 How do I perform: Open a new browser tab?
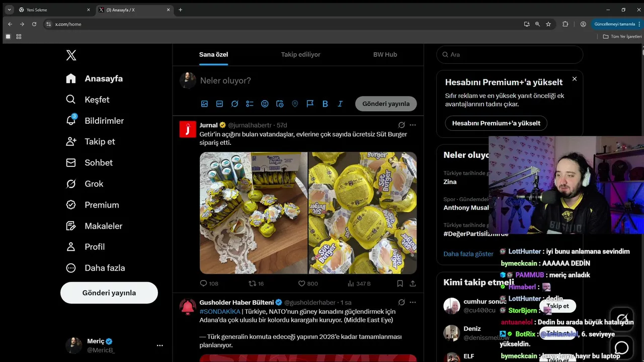pos(180,10)
